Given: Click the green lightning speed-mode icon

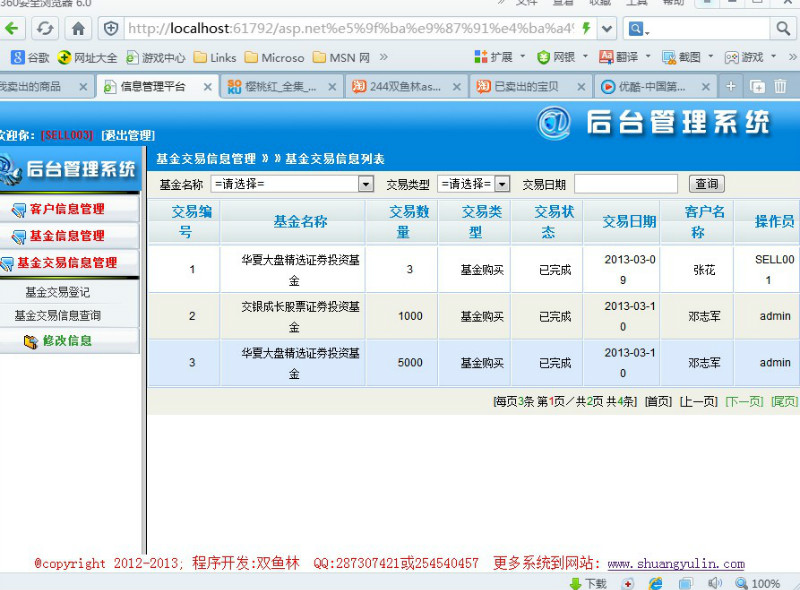Looking at the screenshot, I should 586,28.
